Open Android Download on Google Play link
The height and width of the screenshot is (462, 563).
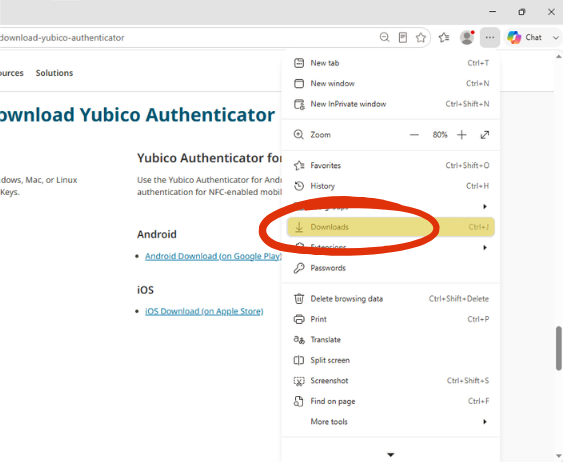(x=213, y=256)
